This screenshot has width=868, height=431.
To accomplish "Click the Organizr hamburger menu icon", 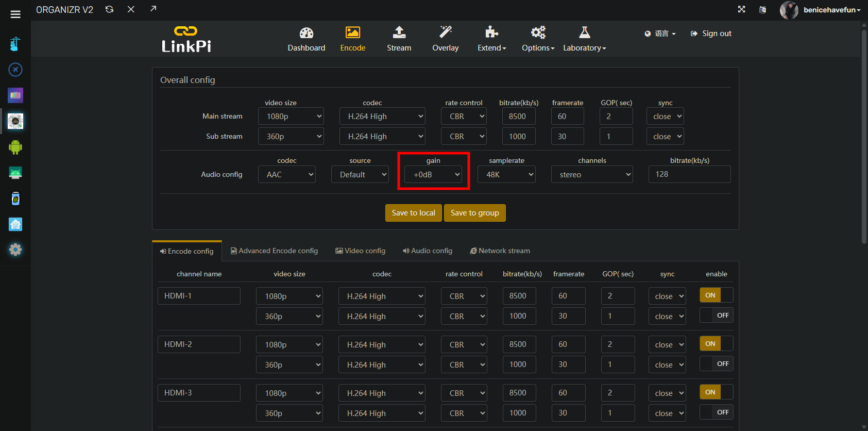I will (15, 14).
